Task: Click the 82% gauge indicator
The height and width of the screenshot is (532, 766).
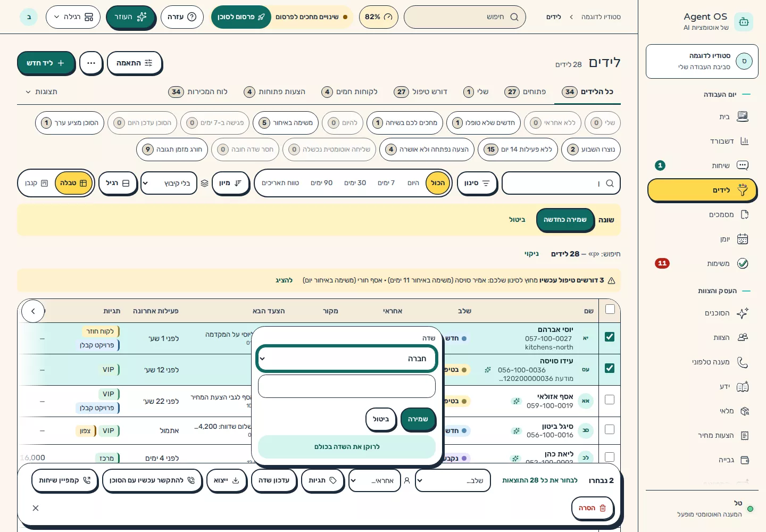Action: 378,17
